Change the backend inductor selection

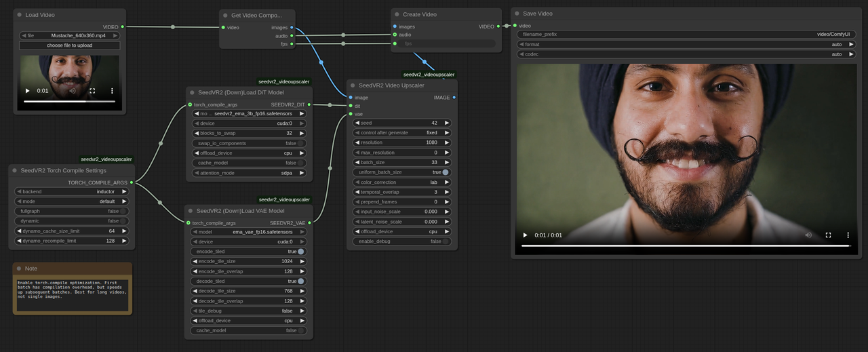(72, 192)
